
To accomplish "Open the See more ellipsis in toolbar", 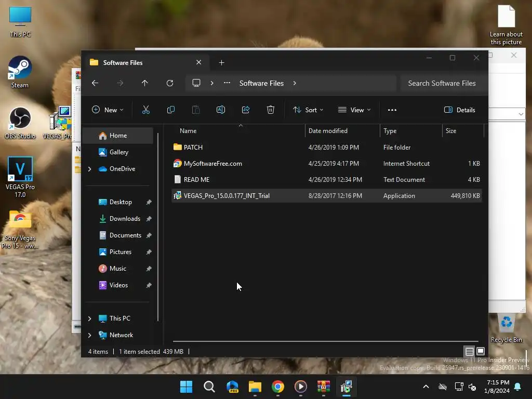I will pyautogui.click(x=392, y=110).
